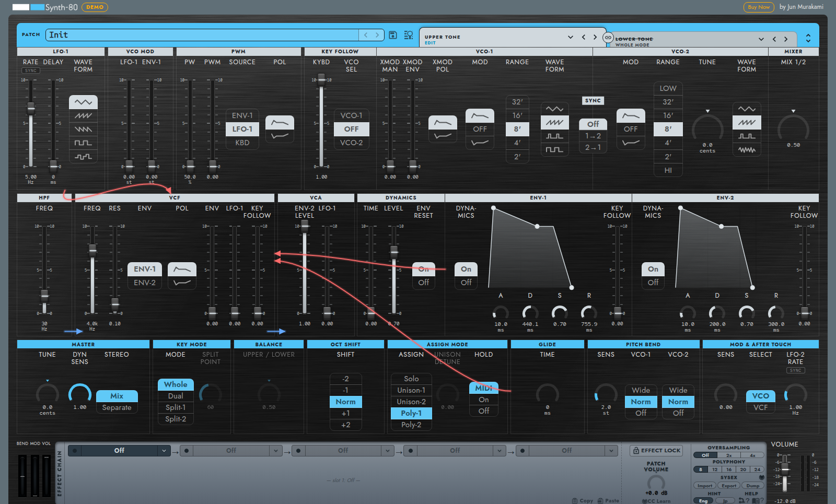Click the SysEx MIDI connector icon
Screen dimensions: 836x504
pos(761,477)
